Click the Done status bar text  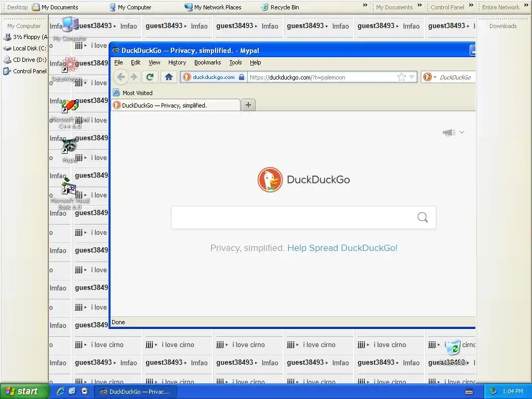118,322
